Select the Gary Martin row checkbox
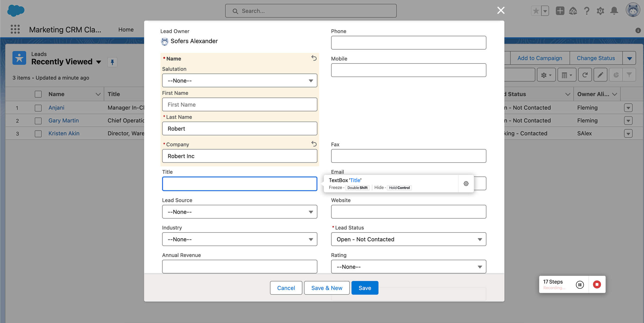Image resolution: width=644 pixels, height=323 pixels. pyautogui.click(x=38, y=121)
